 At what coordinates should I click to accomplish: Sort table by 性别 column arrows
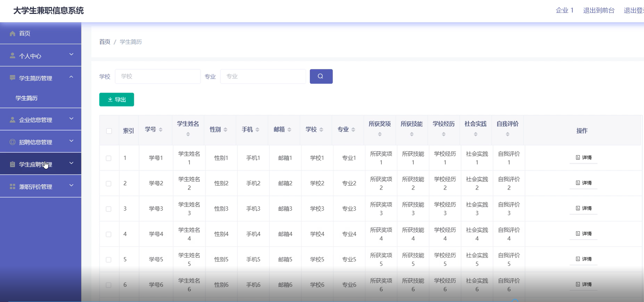(226, 129)
